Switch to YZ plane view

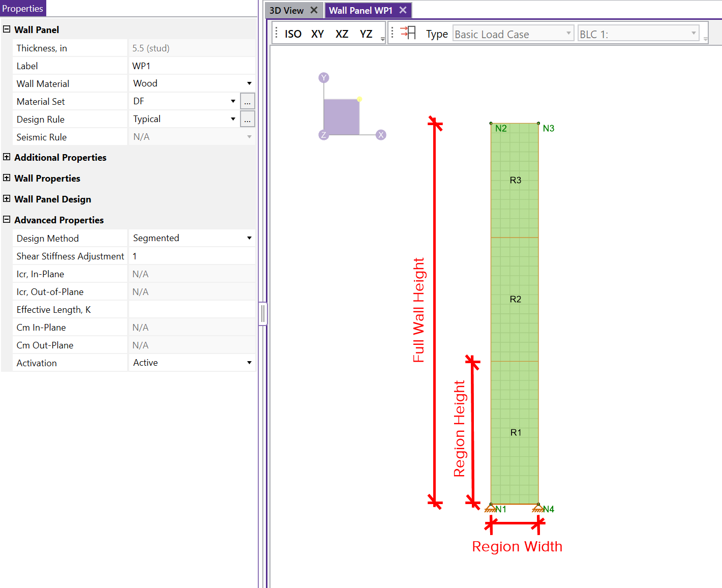pos(366,34)
